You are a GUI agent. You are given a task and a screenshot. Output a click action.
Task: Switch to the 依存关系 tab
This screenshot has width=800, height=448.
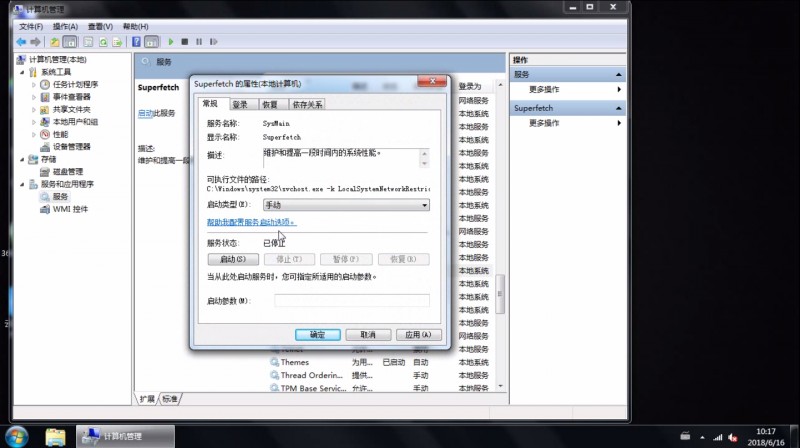(307, 105)
